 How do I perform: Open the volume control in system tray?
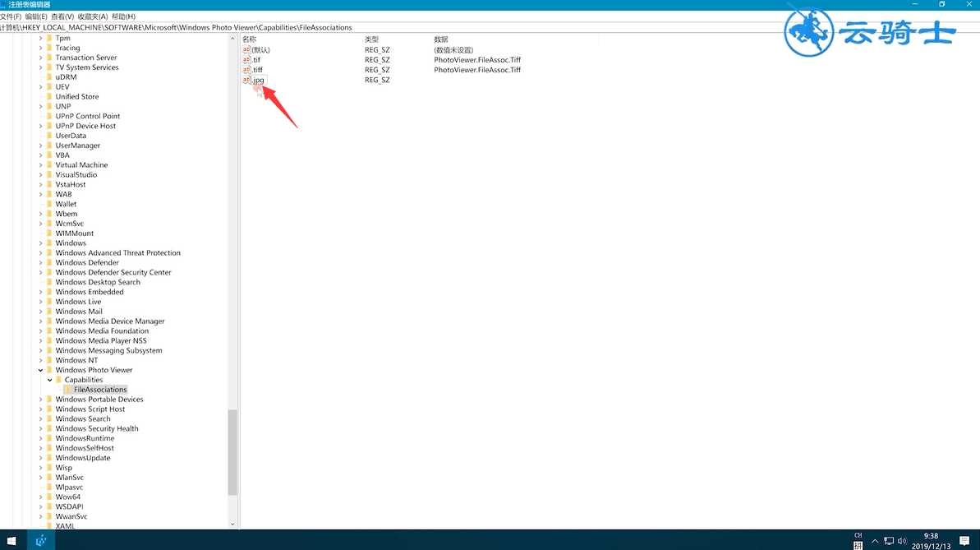coord(902,541)
